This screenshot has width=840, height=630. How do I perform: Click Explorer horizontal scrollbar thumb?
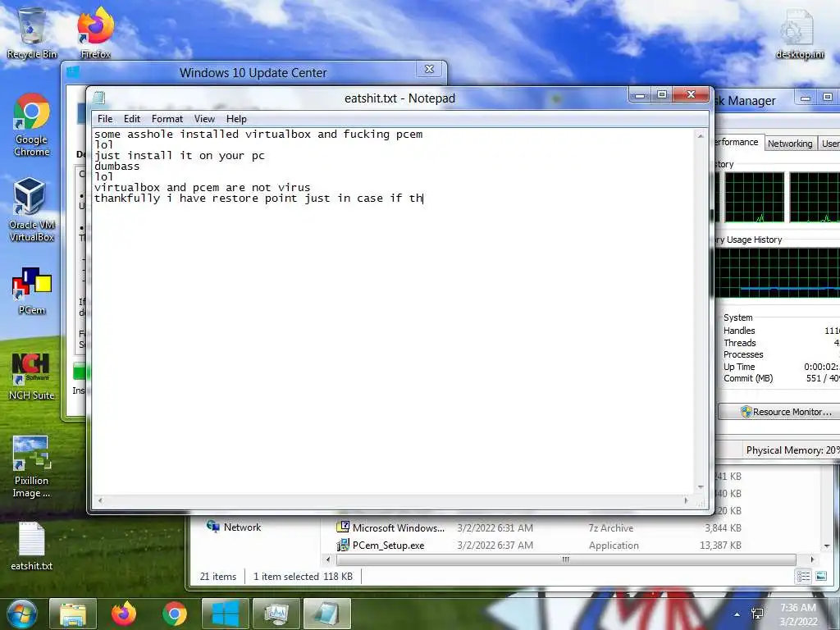point(566,559)
